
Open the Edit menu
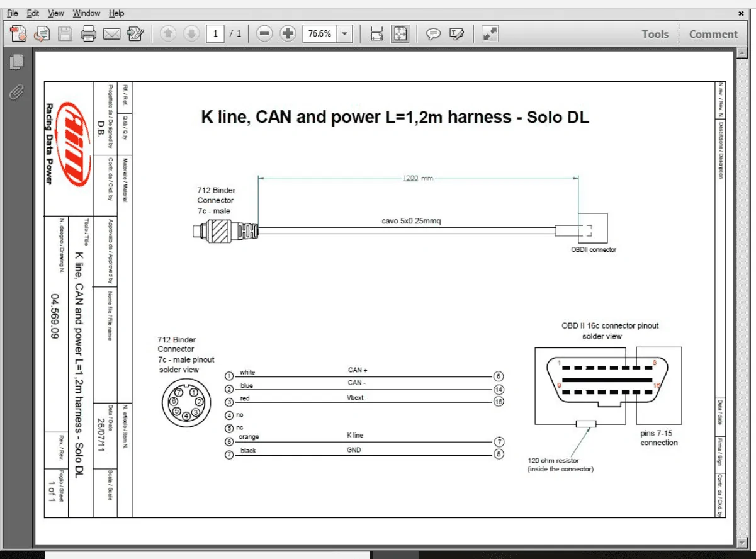click(33, 13)
